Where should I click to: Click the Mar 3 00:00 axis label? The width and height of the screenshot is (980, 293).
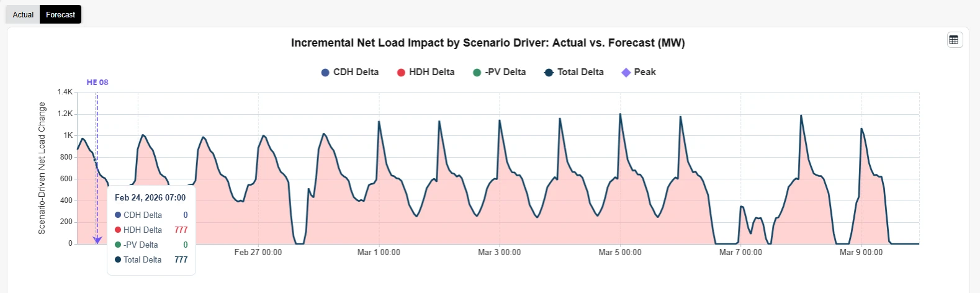(x=499, y=252)
